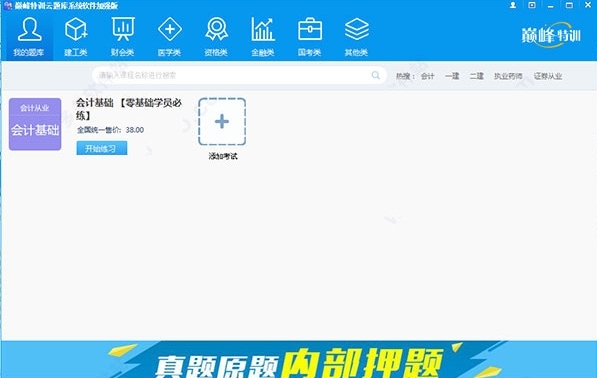Click the 添加考试 label
This screenshot has height=378, width=597.
pyautogui.click(x=223, y=156)
